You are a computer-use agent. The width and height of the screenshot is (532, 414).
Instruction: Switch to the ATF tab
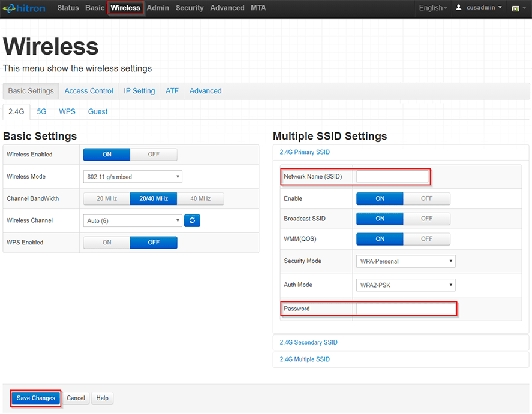coord(172,91)
